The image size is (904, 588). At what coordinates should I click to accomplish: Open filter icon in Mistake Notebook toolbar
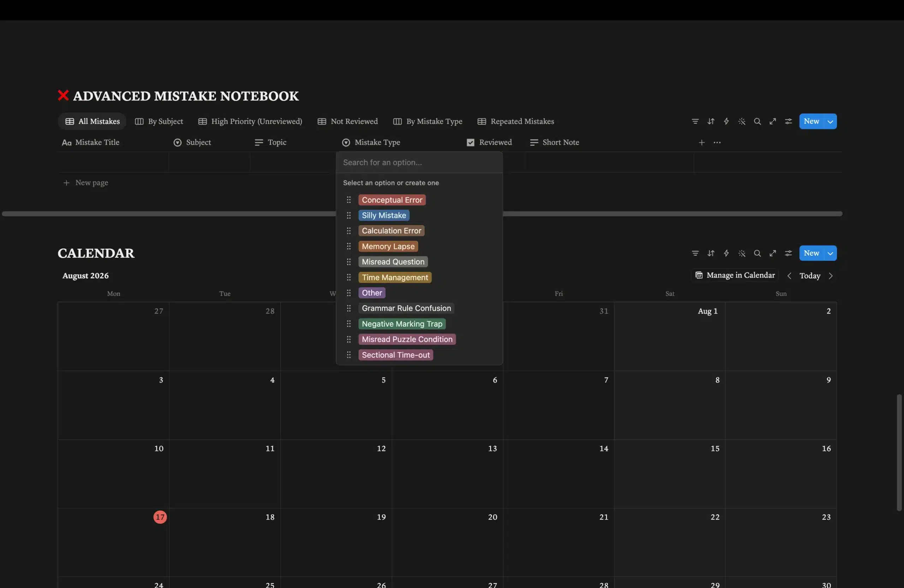[695, 121]
